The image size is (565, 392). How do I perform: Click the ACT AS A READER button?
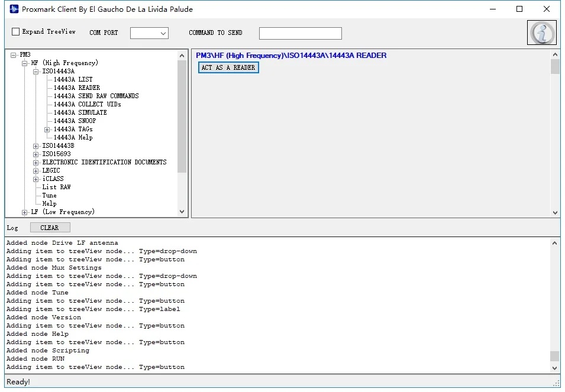pos(228,67)
